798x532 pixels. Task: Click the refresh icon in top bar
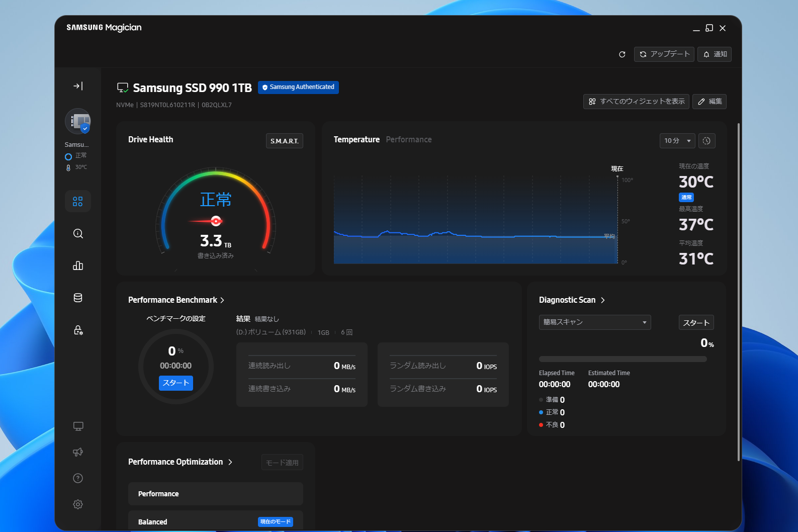click(x=622, y=54)
